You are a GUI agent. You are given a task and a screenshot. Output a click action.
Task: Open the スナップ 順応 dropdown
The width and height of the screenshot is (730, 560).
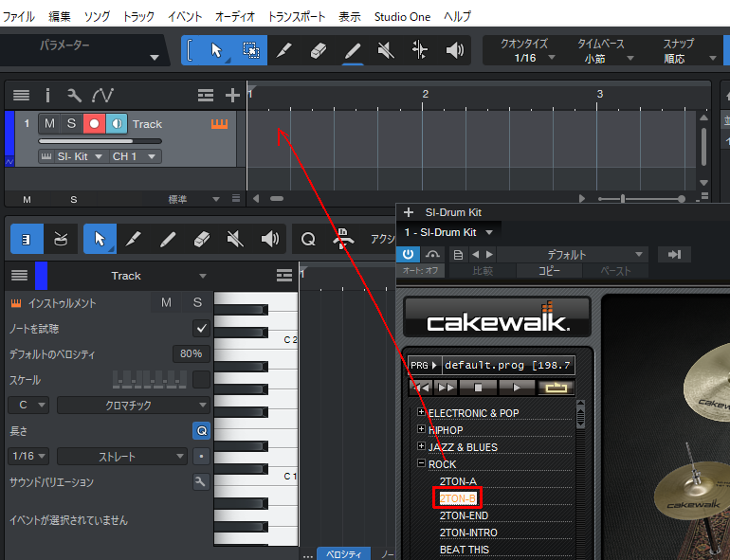(688, 58)
